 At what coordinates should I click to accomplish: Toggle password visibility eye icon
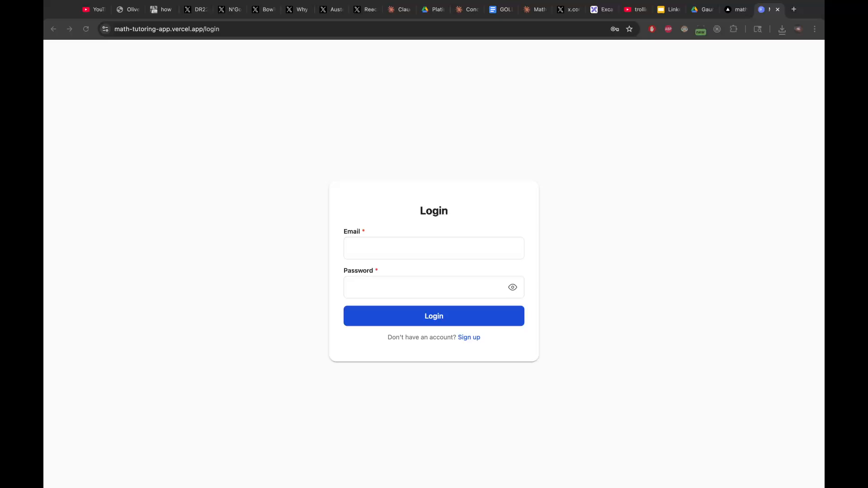[x=512, y=287]
